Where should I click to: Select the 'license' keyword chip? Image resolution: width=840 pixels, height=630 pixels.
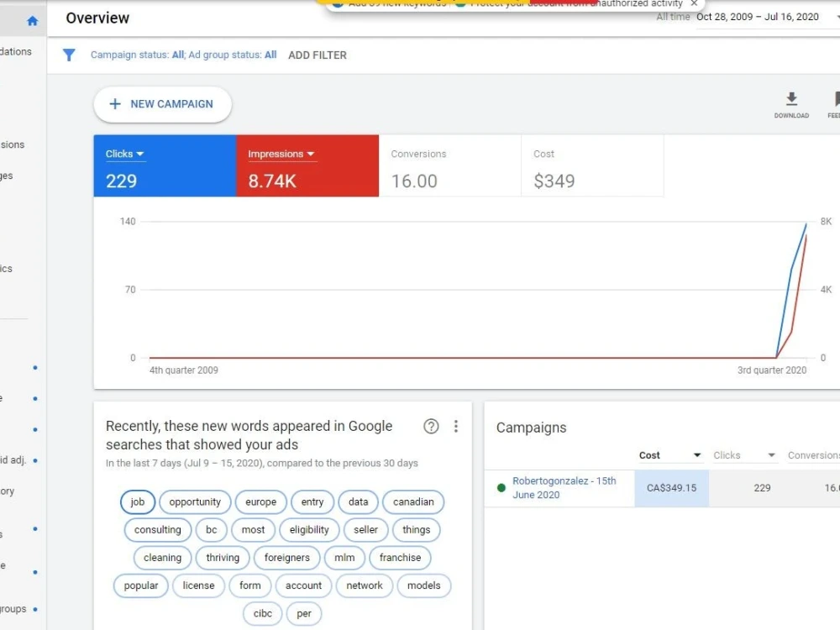[x=198, y=585]
